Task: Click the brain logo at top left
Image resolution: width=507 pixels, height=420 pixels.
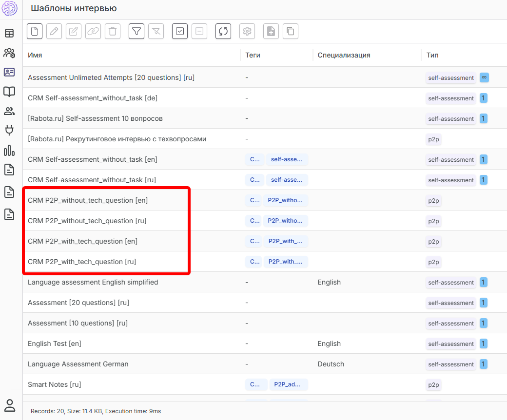Action: (10, 9)
